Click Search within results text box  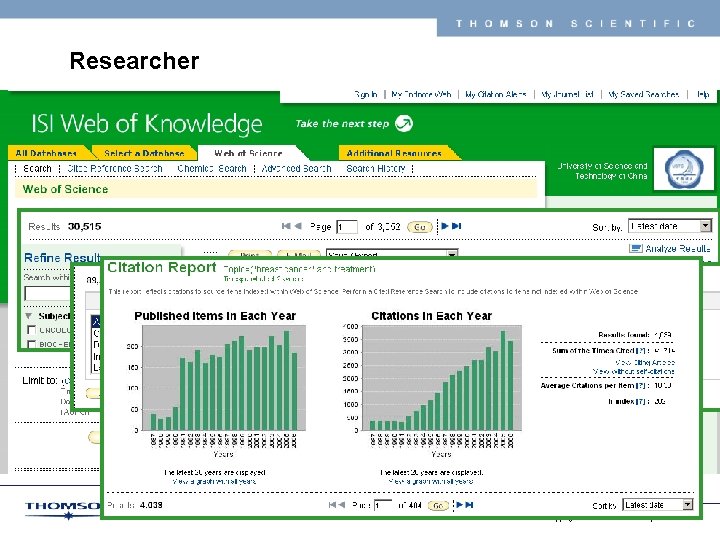(48, 293)
